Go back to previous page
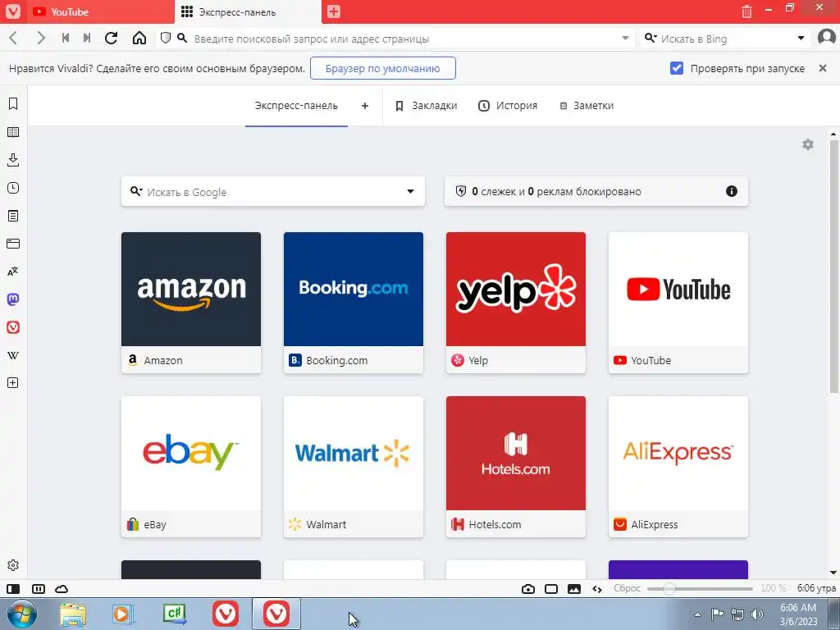 click(x=13, y=38)
